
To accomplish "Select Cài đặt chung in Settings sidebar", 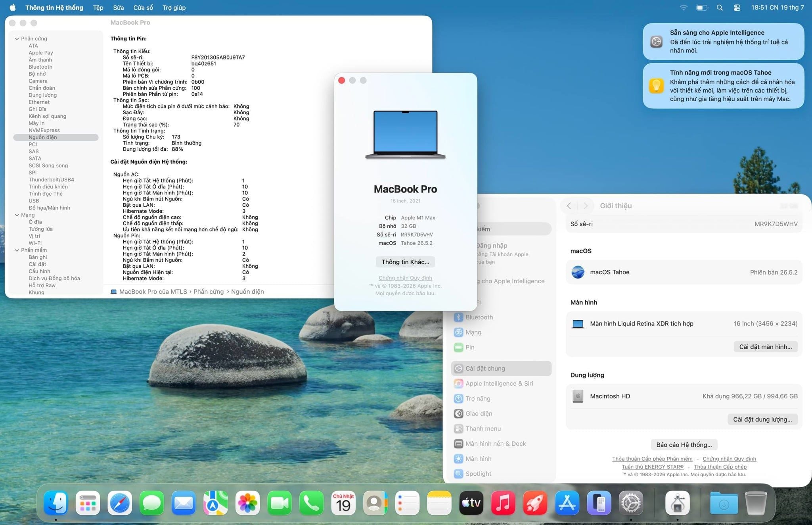I will (502, 368).
